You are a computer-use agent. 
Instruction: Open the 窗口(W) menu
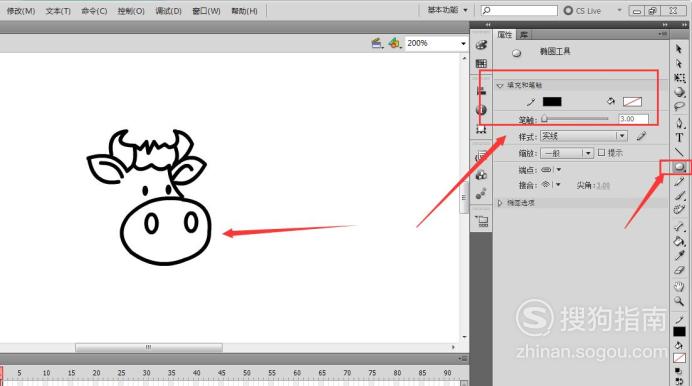tap(206, 11)
